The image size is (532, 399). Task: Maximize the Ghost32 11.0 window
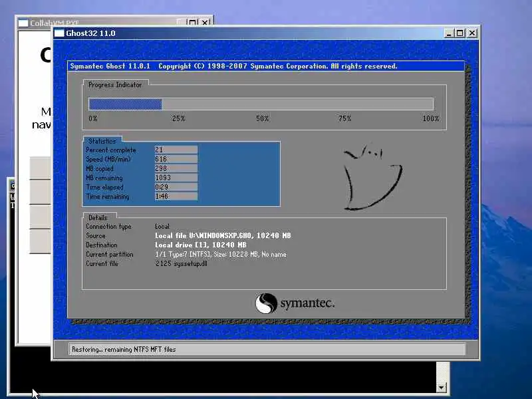click(460, 33)
